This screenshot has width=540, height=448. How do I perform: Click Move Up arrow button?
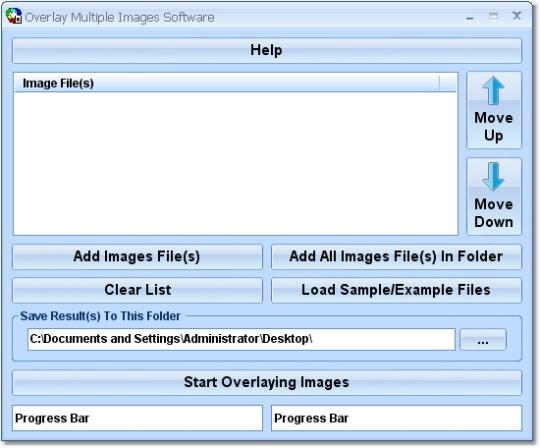(x=494, y=110)
